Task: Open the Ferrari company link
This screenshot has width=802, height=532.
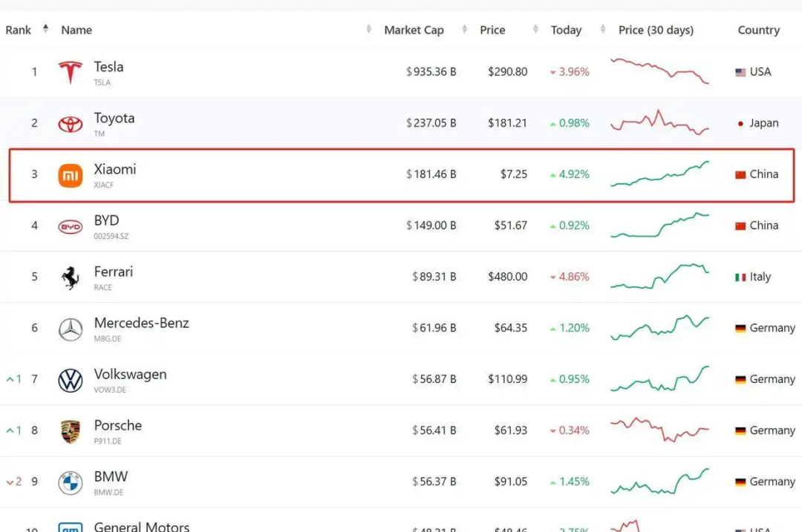Action: pyautogui.click(x=114, y=272)
